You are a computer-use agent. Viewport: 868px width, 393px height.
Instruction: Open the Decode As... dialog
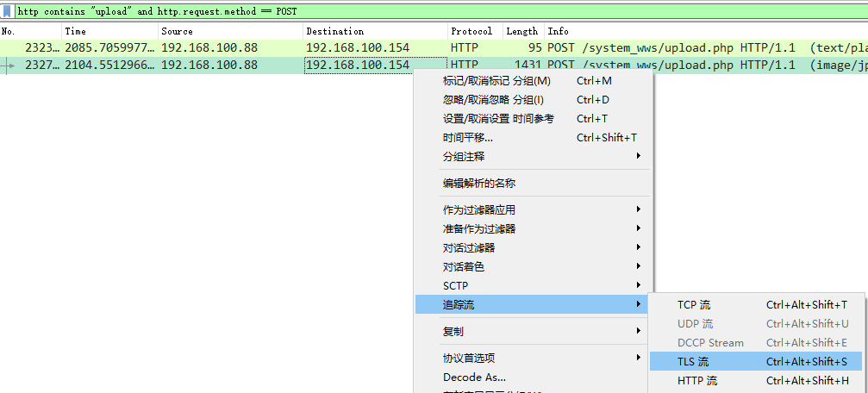click(474, 377)
